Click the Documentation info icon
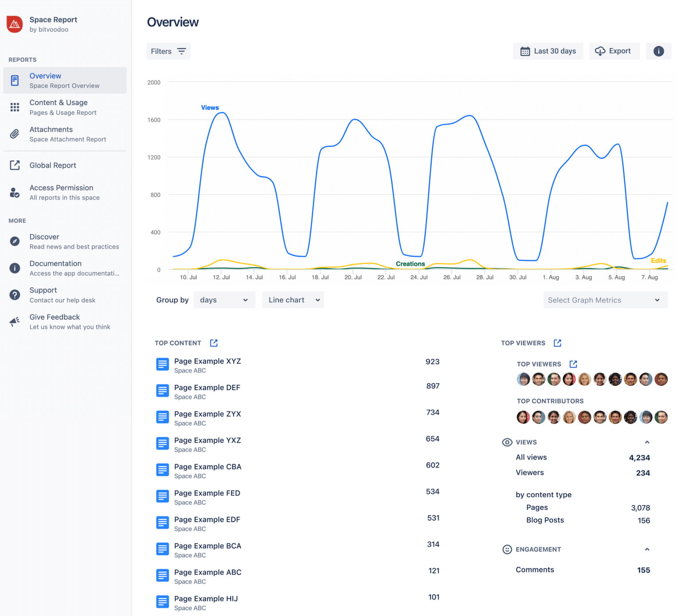Screen dimensions: 681x616 point(15,268)
